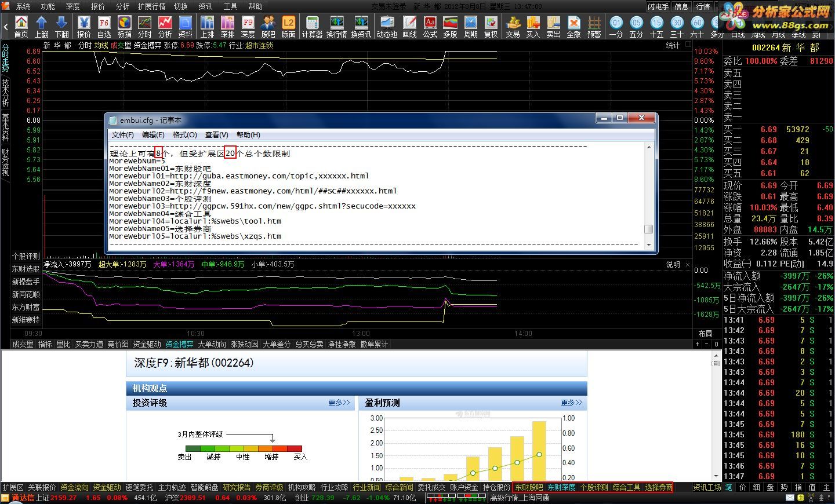Click the 换资讯 switch info icon
Viewport: 835px width, 504px height.
pyautogui.click(x=361, y=27)
